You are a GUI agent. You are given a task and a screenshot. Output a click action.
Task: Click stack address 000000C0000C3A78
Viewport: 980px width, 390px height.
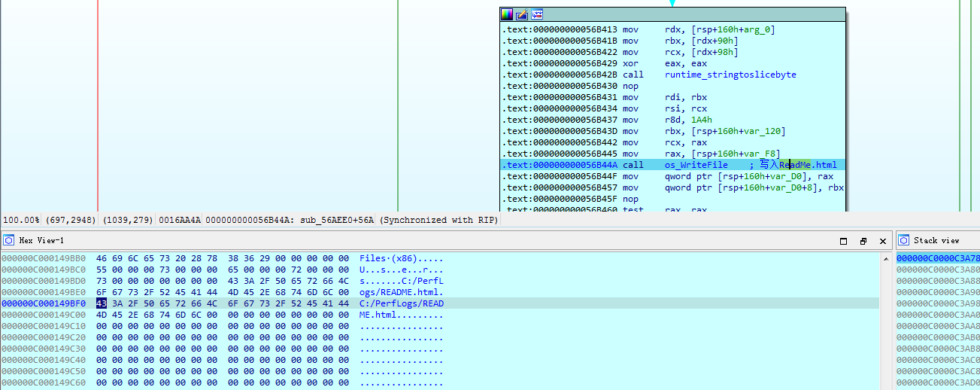[938, 257]
